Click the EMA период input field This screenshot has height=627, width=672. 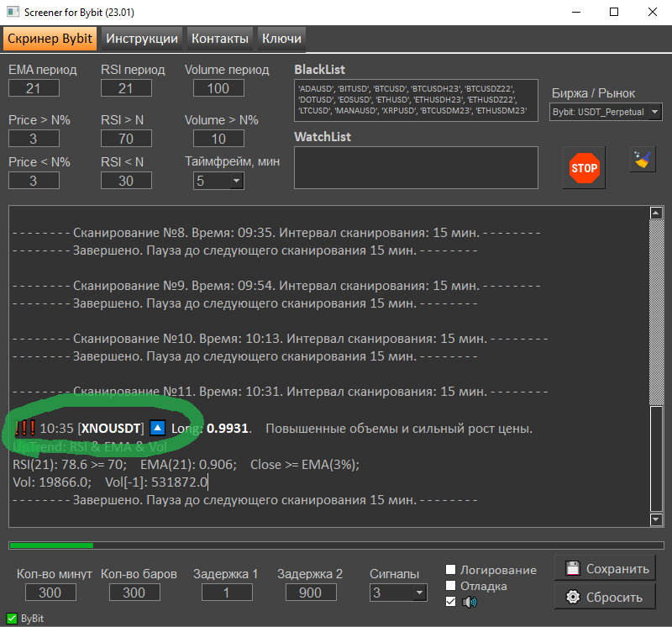pyautogui.click(x=34, y=88)
